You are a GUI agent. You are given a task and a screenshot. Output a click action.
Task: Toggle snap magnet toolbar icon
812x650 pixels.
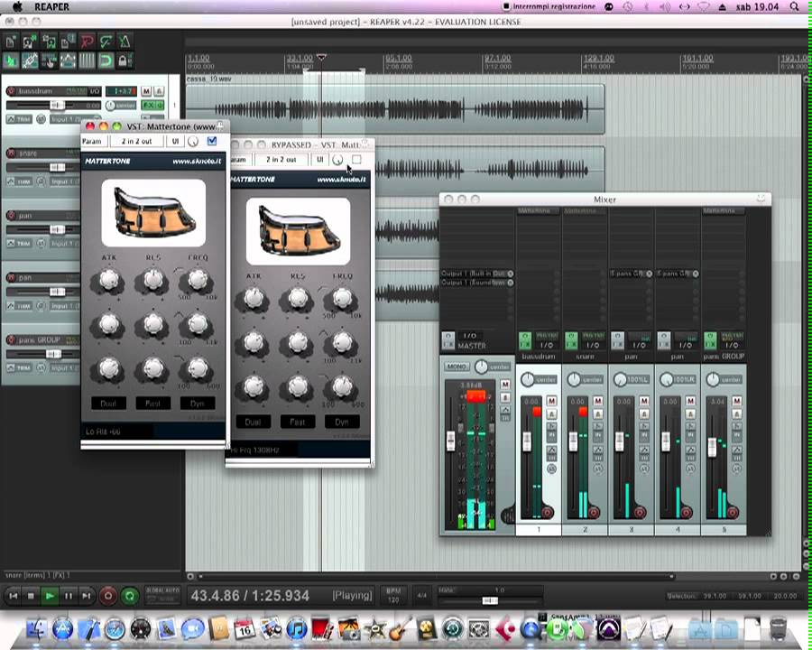click(x=106, y=61)
